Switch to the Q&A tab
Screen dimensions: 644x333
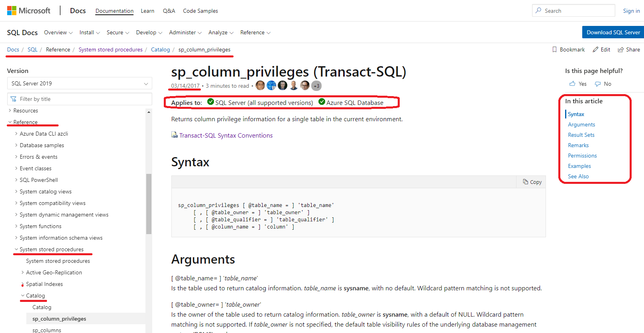click(169, 11)
